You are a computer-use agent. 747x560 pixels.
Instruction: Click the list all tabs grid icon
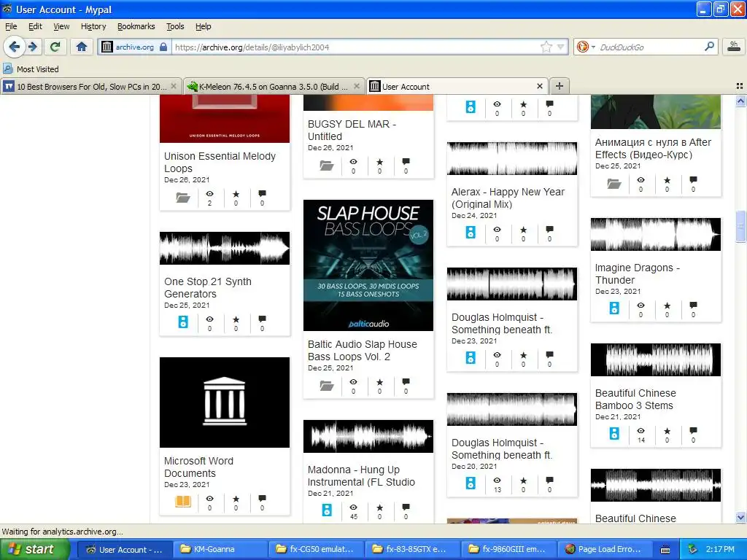[740, 86]
